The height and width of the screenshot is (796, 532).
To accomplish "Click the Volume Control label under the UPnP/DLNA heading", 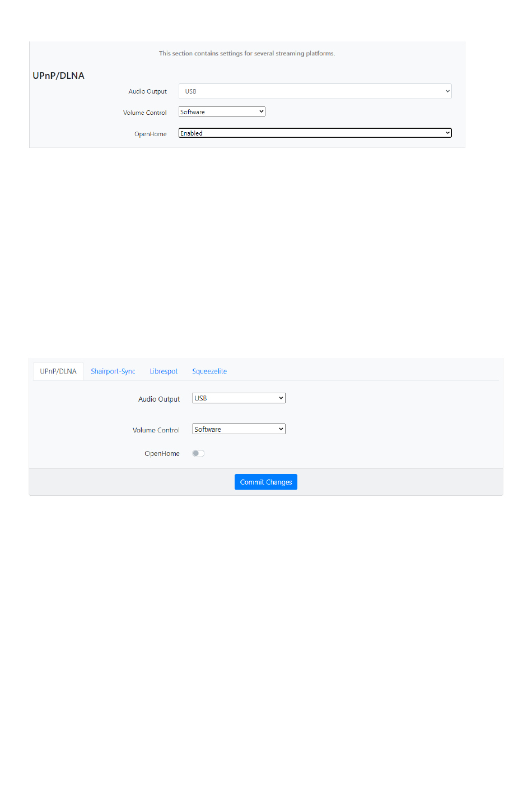I will (x=145, y=113).
